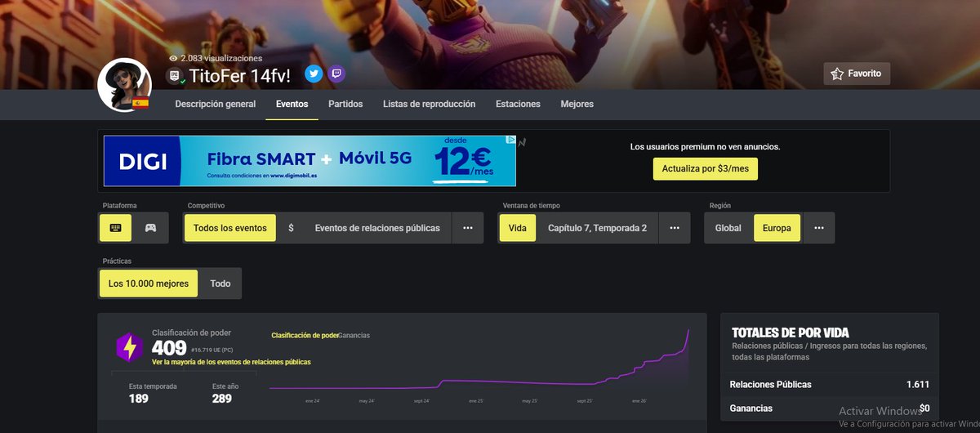The width and height of the screenshot is (980, 433).
Task: Select the gamepad controller platform
Action: click(150, 228)
